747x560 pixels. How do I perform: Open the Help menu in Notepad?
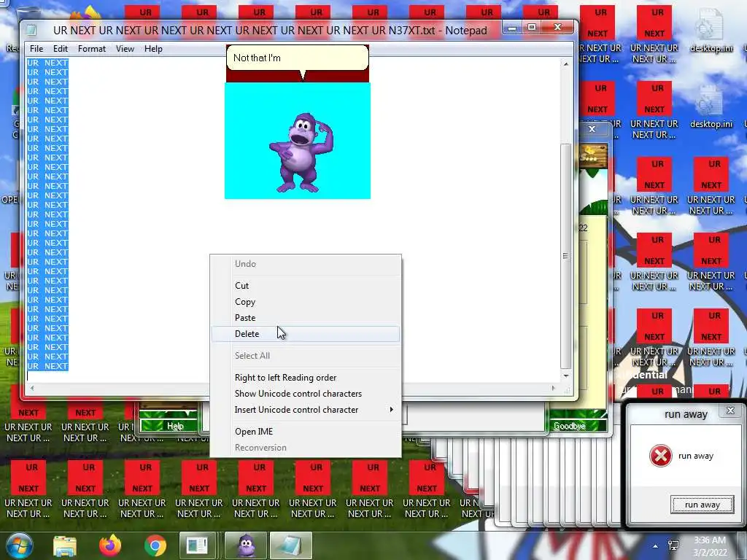click(x=153, y=49)
